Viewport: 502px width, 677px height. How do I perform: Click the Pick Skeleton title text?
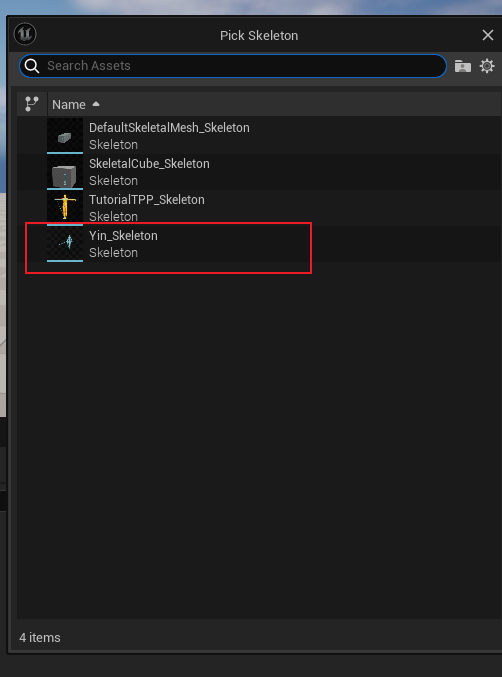point(259,35)
